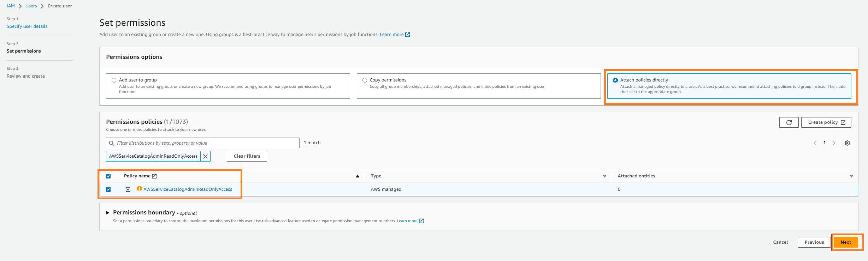Focus the Filter distributions search field
This screenshot has width=868, height=261.
click(203, 143)
